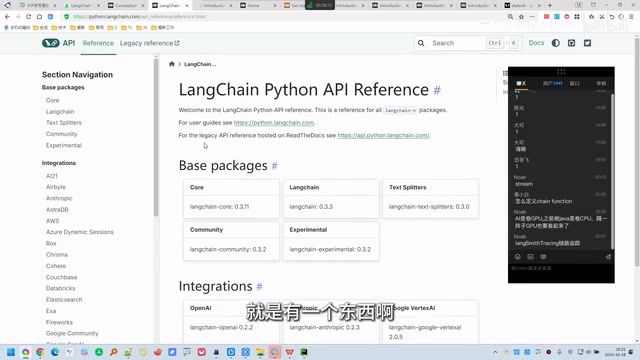Select Core in Section Navigation

point(52,100)
